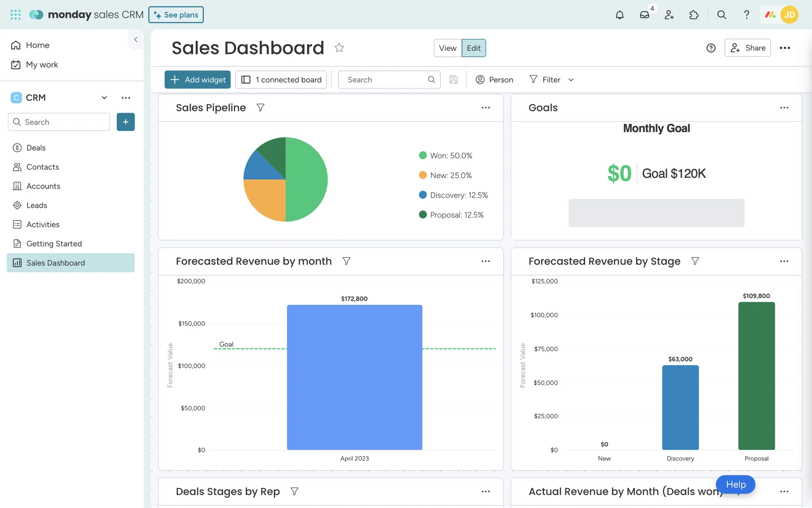Click the Monthly Goal progress bar
This screenshot has width=812, height=508.
(x=656, y=213)
